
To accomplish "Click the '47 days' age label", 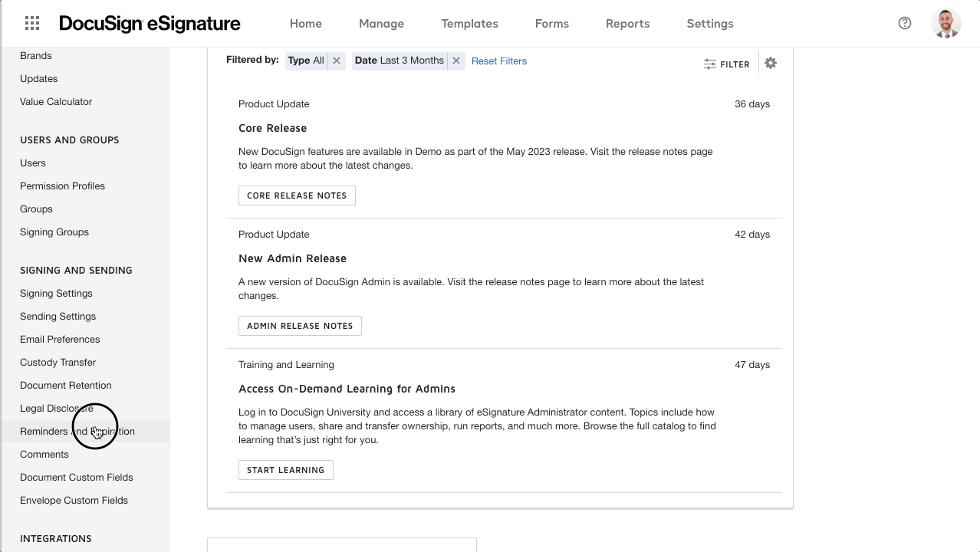I will [x=752, y=365].
